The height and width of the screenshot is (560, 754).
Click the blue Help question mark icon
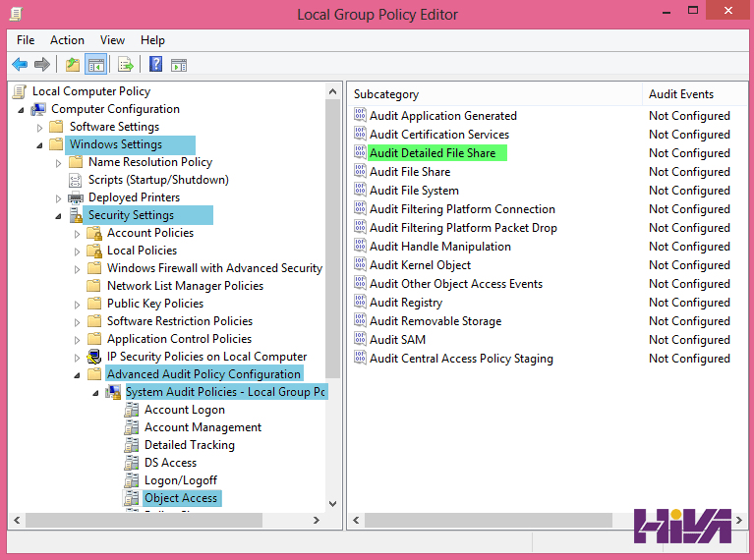click(x=155, y=64)
